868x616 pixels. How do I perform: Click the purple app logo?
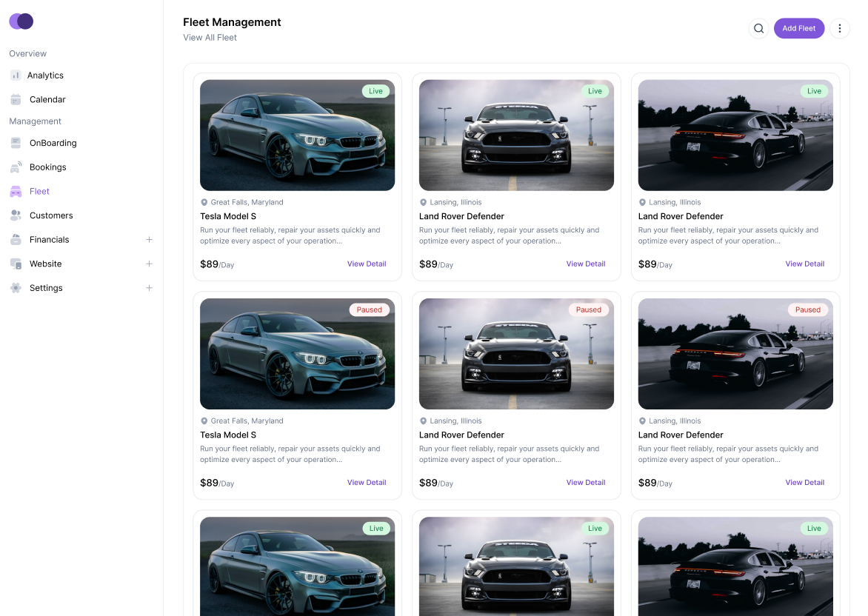click(21, 21)
